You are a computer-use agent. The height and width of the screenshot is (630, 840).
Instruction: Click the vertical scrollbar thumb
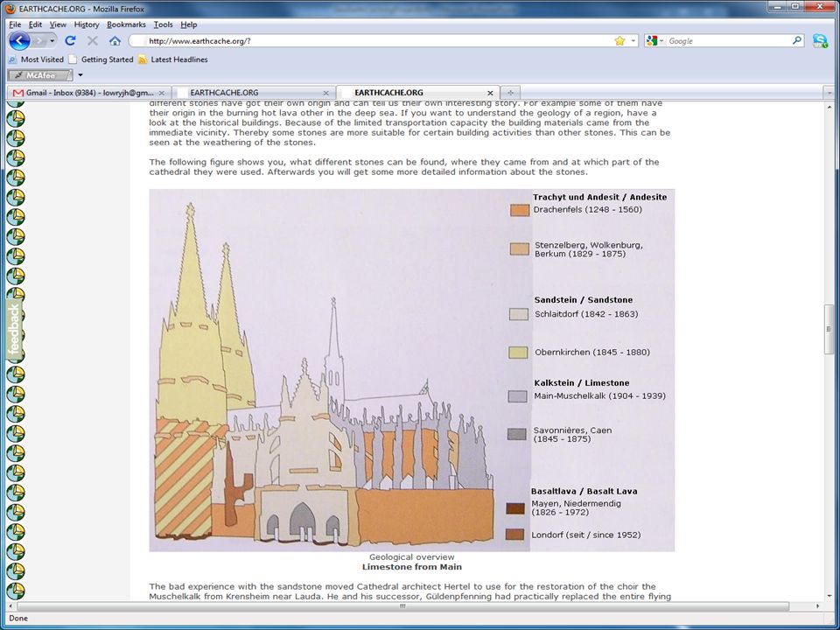click(x=829, y=329)
